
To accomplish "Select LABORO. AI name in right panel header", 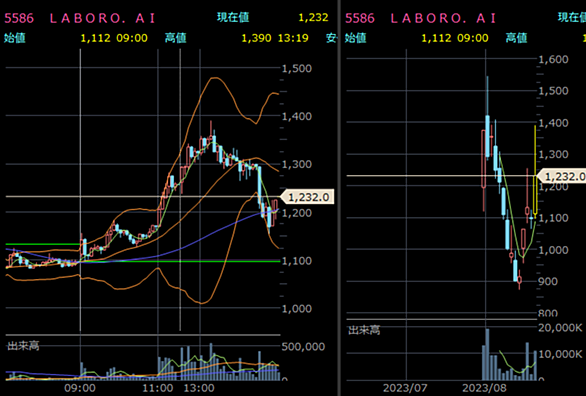I will (443, 18).
